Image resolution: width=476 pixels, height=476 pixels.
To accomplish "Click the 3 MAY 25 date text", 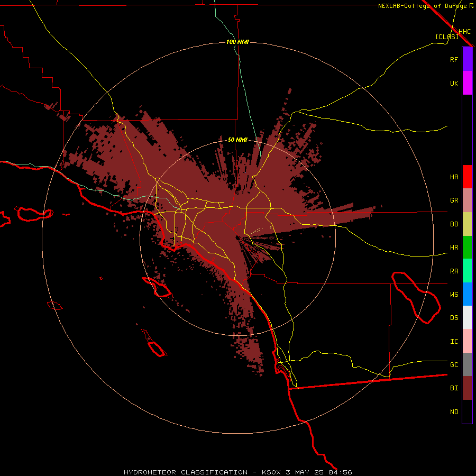I will pos(305,472).
